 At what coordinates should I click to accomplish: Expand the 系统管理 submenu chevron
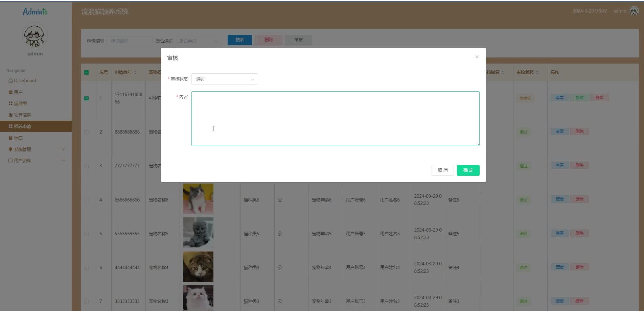pos(63,149)
